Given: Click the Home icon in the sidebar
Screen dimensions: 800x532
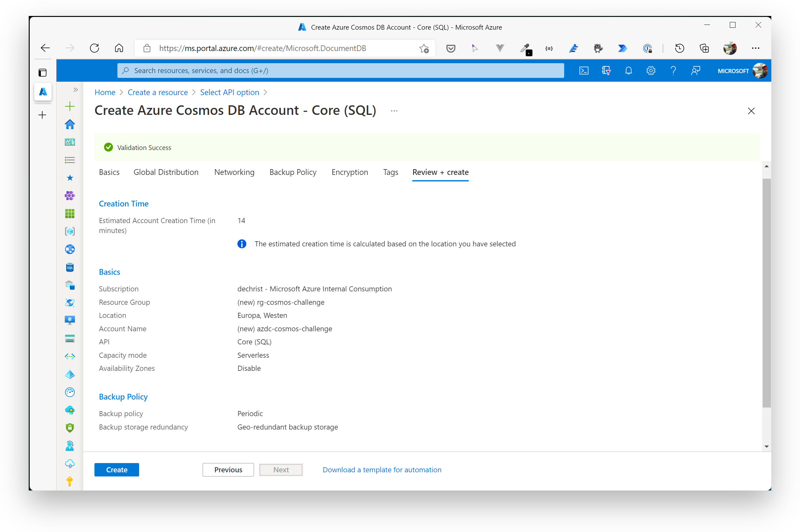Looking at the screenshot, I should [70, 124].
